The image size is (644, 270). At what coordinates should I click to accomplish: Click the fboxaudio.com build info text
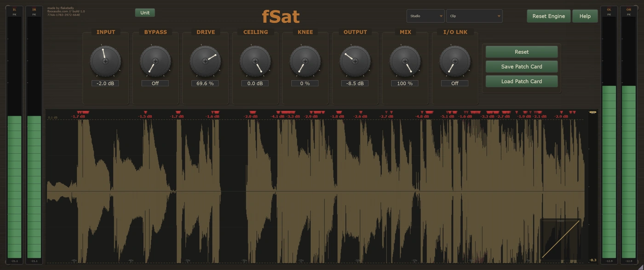66,11
